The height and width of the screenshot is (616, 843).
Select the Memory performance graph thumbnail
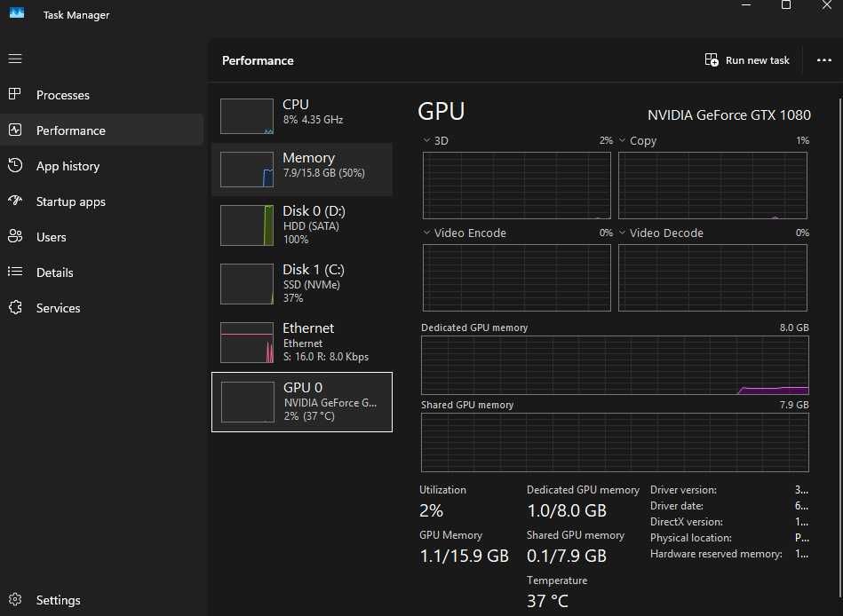click(x=247, y=170)
